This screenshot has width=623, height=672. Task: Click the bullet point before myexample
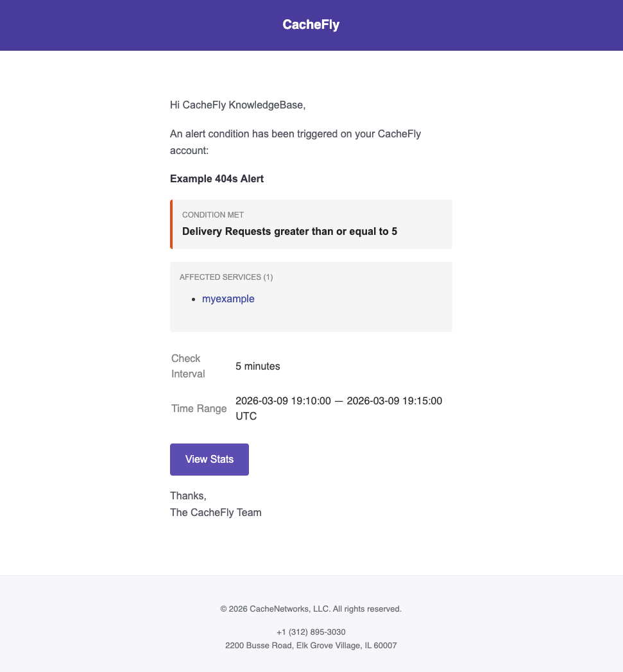[x=194, y=300]
